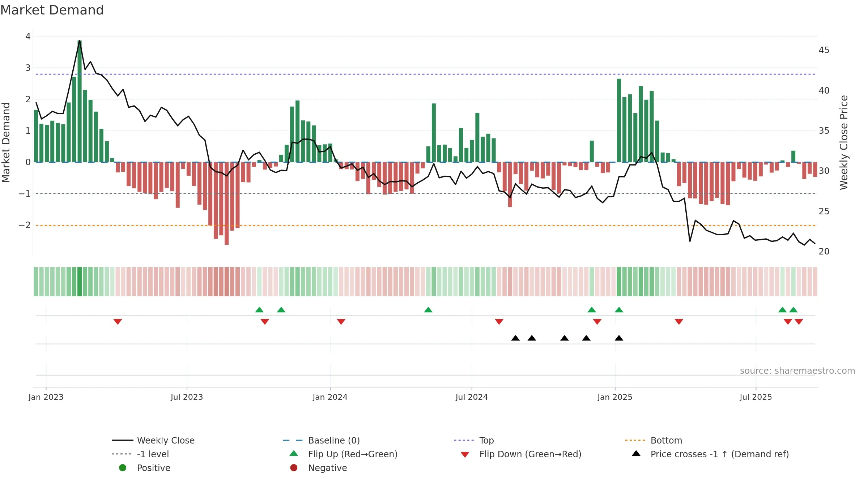Click the Weekly Close legend line
Image resolution: width=868 pixels, height=488 pixels.
pos(122,440)
